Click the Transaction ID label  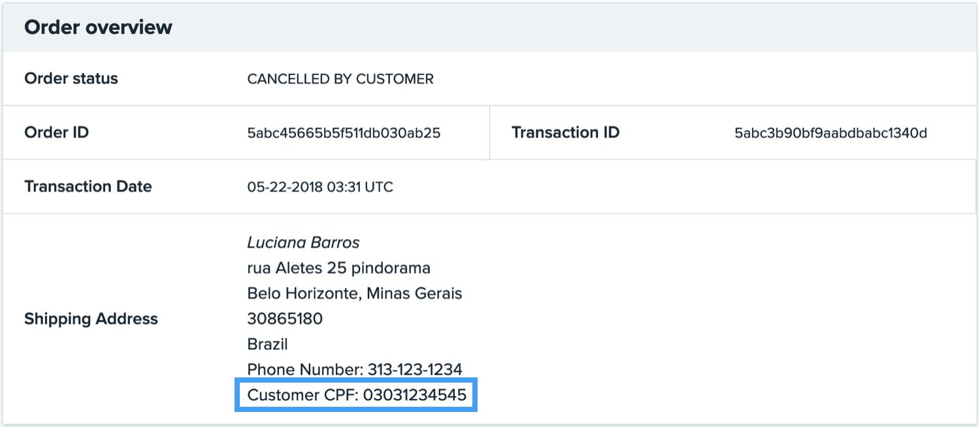[565, 133]
